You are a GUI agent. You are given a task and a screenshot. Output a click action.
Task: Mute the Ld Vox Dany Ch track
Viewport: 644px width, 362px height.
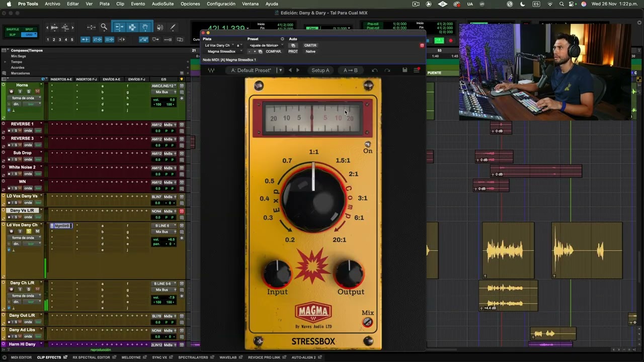[37, 231]
